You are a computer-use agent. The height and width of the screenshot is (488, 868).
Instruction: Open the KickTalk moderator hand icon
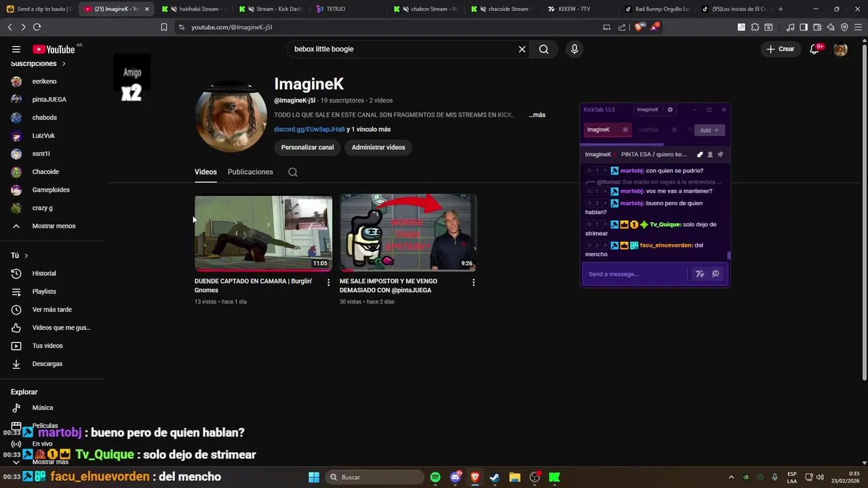700,155
